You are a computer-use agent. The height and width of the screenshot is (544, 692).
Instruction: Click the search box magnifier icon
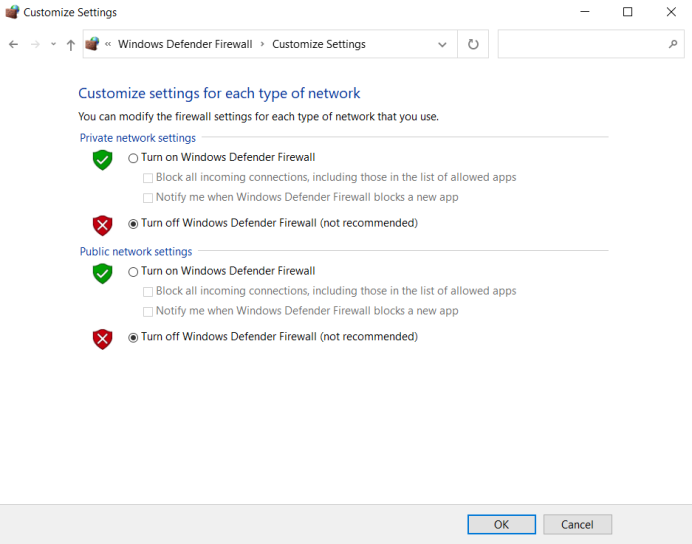(673, 44)
